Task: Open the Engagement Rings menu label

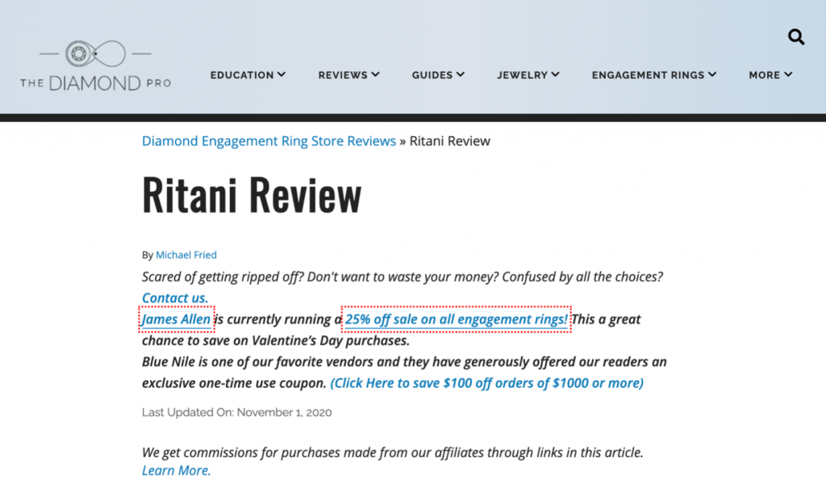Action: tap(648, 75)
